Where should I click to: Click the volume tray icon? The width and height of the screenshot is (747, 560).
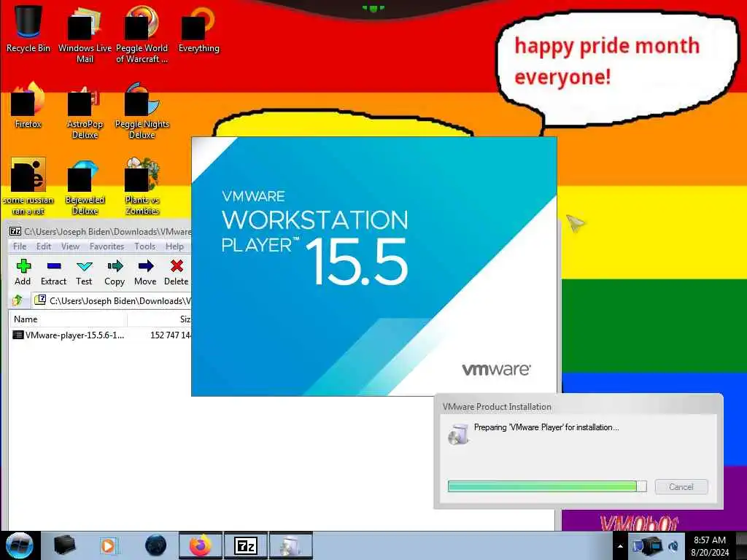673,546
